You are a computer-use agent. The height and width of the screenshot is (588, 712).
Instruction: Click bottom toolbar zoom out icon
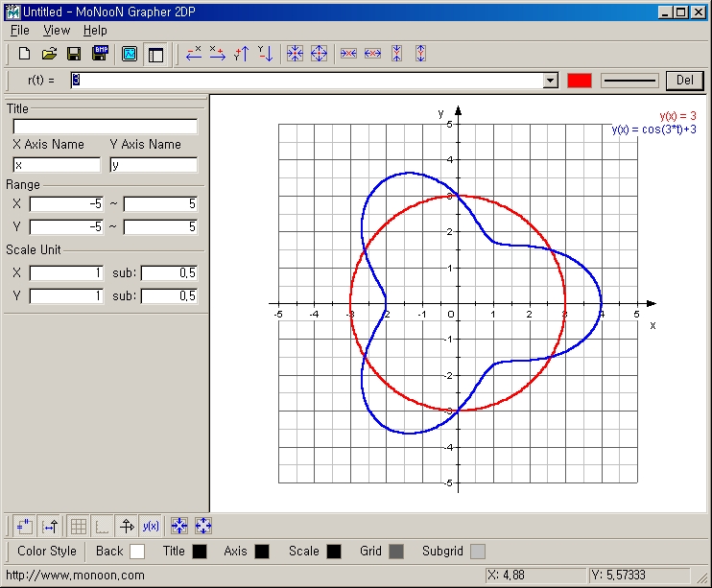(203, 527)
